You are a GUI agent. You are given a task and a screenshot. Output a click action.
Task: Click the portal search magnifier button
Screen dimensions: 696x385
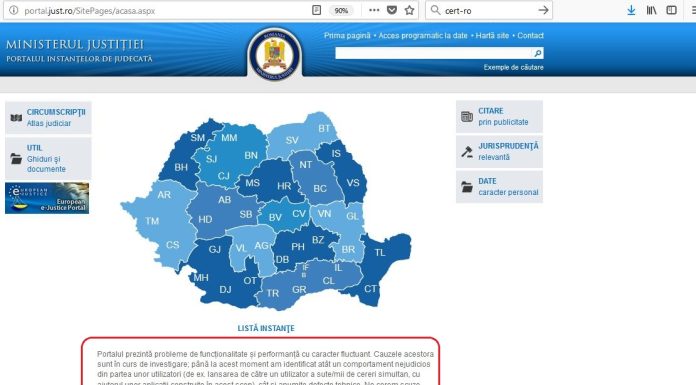click(x=538, y=53)
